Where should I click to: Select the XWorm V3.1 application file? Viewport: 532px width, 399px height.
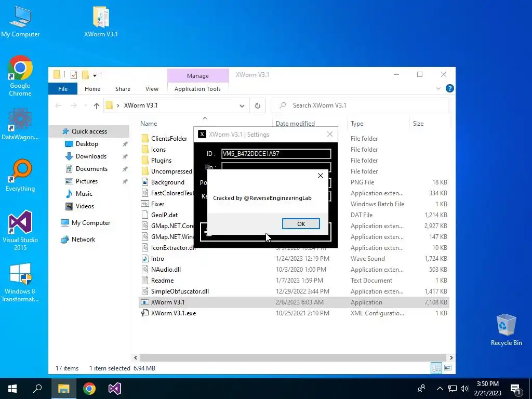[x=294, y=302]
